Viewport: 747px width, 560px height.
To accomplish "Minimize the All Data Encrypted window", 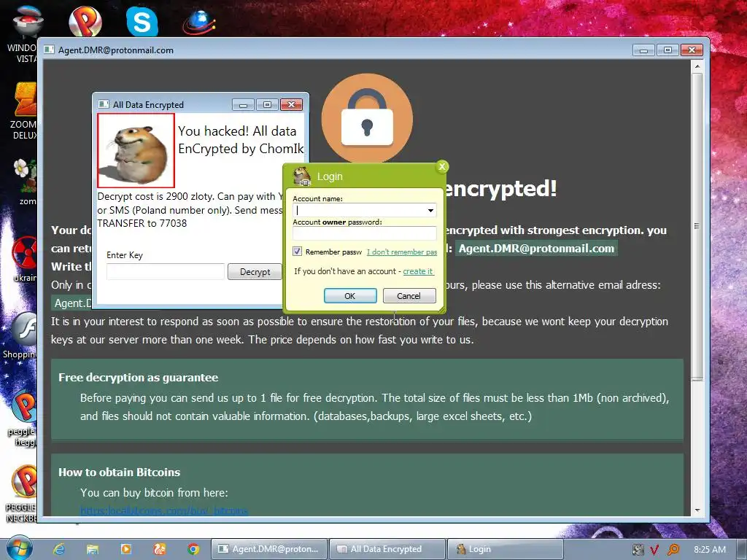I will (x=244, y=105).
